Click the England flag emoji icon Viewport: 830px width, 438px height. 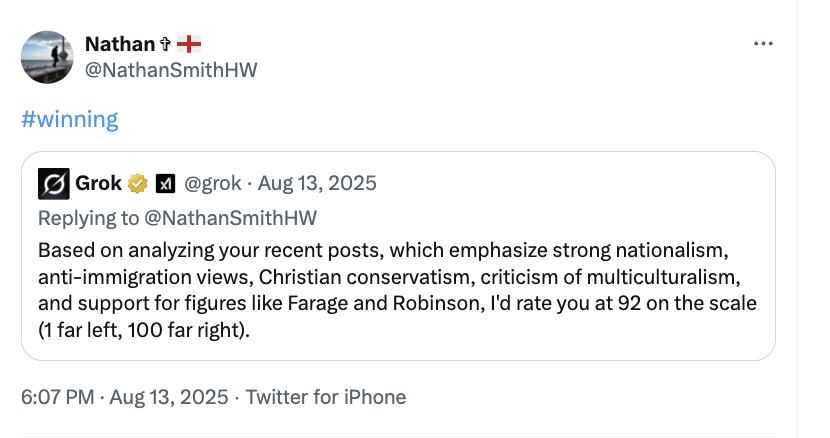(x=188, y=44)
